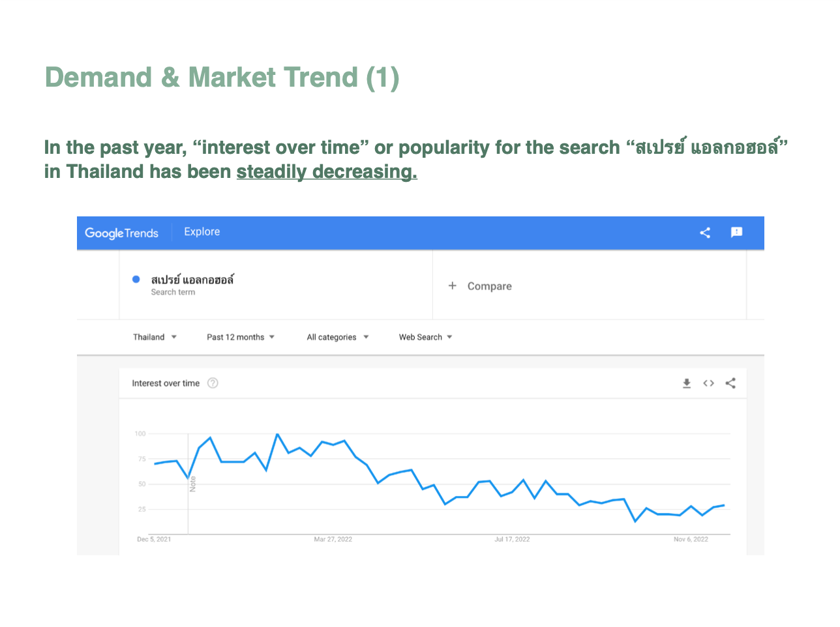Click the Demand & Market Trend title
The width and height of the screenshot is (840, 627).
(222, 78)
